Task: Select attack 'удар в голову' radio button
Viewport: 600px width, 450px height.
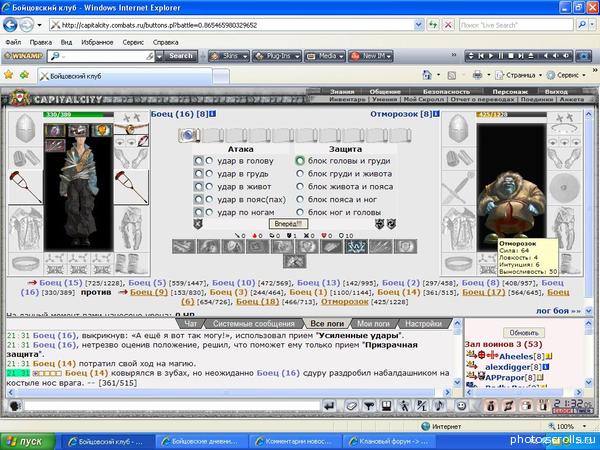Action: pyautogui.click(x=198, y=160)
